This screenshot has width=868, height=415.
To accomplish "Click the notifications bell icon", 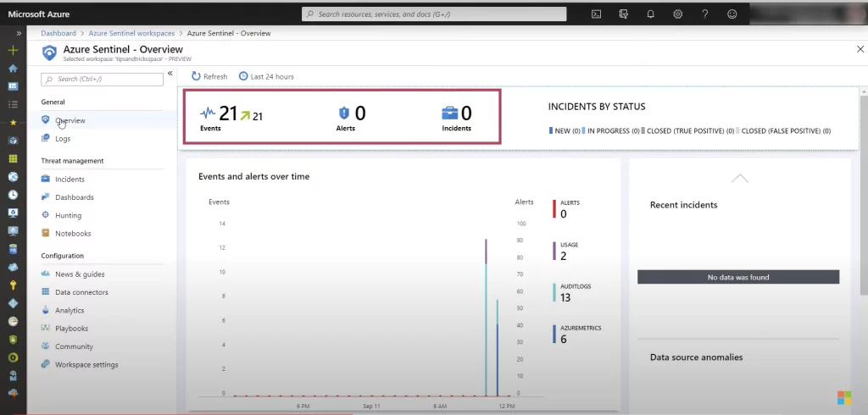I will (650, 14).
